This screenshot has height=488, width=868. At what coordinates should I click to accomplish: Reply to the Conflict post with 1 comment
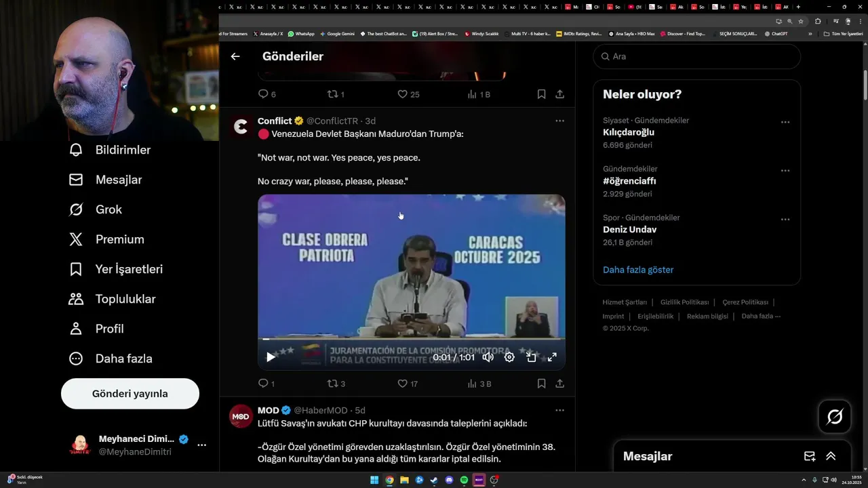(267, 384)
